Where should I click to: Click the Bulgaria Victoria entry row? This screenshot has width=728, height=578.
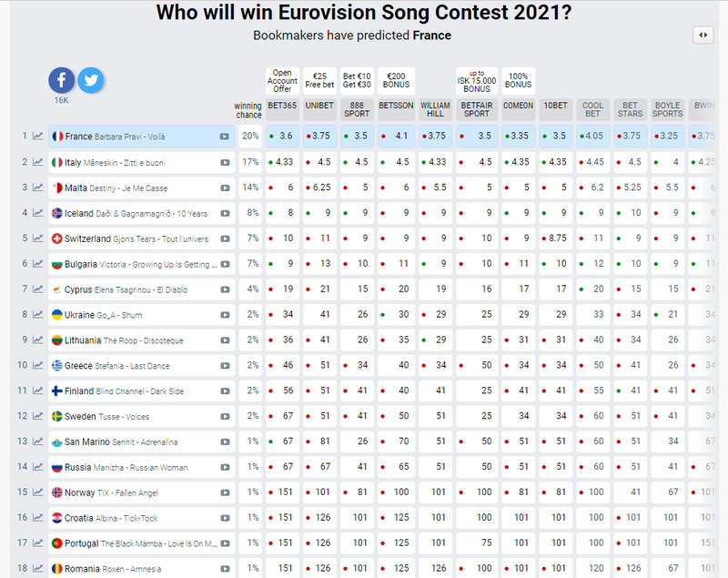pyautogui.click(x=142, y=264)
